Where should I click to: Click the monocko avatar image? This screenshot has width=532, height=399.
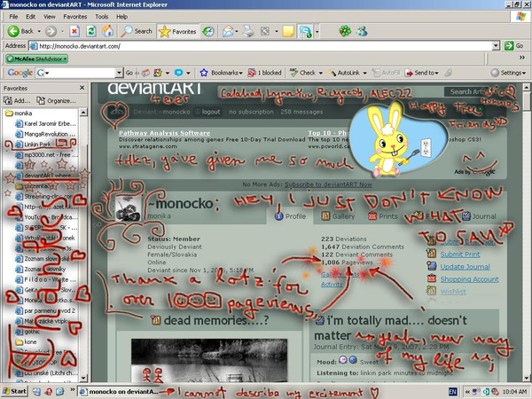[128, 209]
